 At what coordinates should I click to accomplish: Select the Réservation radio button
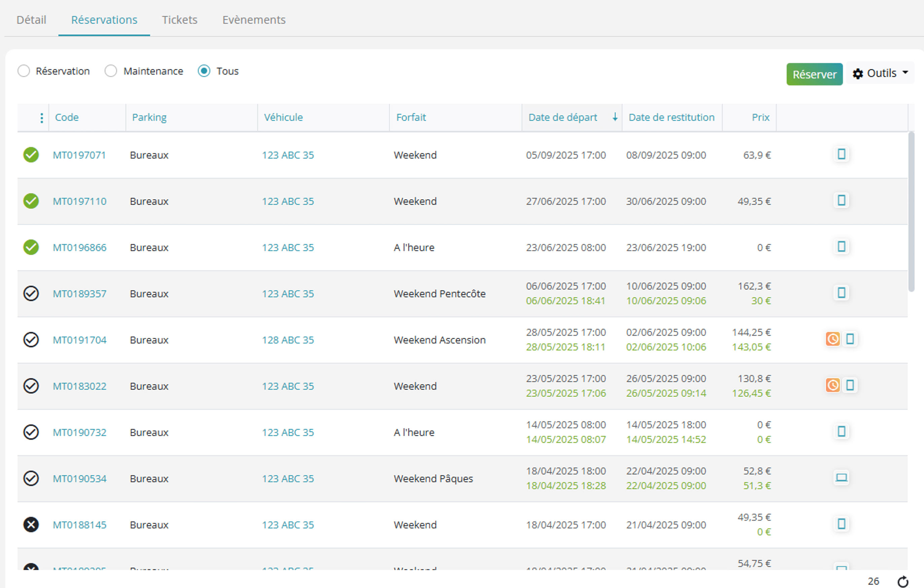(x=24, y=71)
